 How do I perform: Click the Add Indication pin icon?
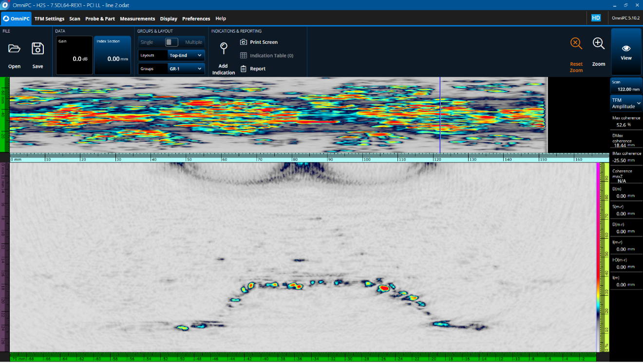click(224, 48)
